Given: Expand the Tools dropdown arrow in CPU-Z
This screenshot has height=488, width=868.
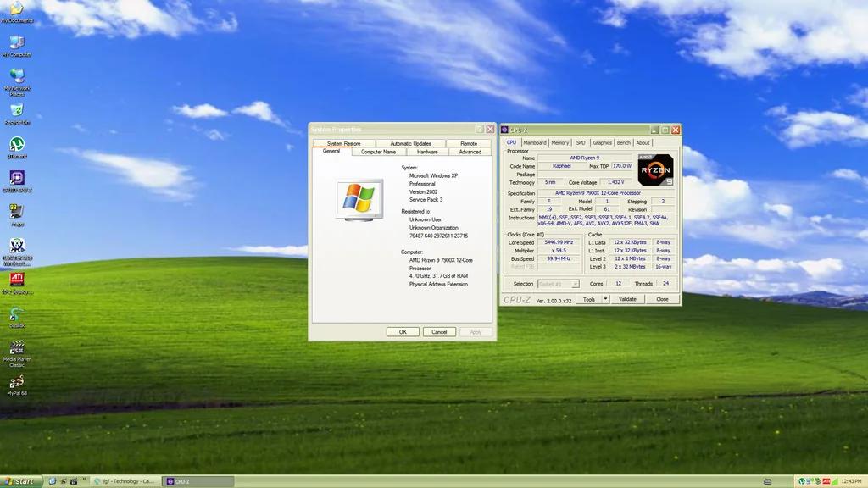Looking at the screenshot, I should [605, 299].
